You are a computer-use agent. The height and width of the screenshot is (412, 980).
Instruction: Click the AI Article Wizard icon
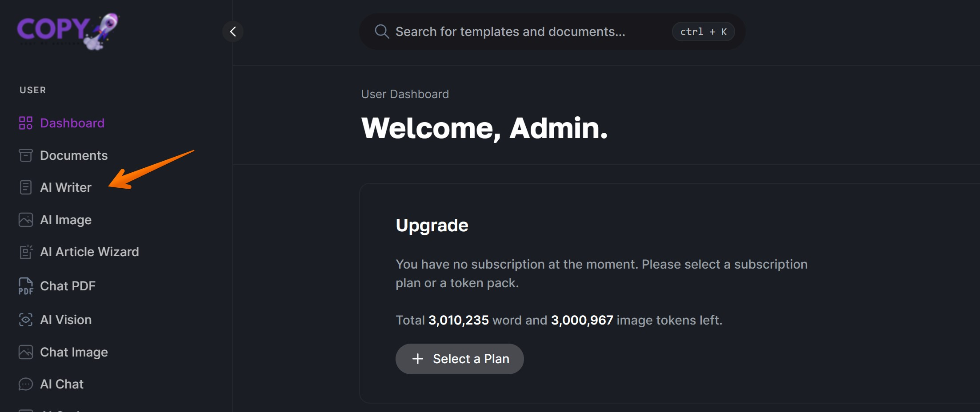(26, 252)
